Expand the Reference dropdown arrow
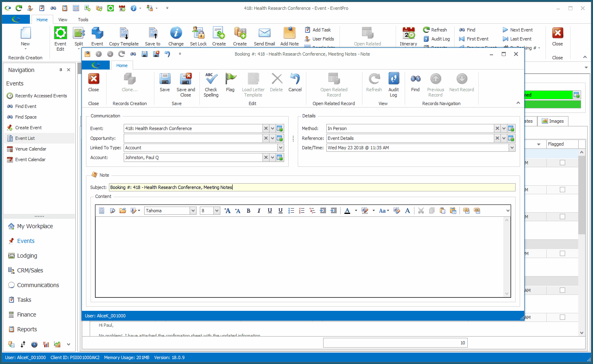The height and width of the screenshot is (364, 593). point(504,138)
